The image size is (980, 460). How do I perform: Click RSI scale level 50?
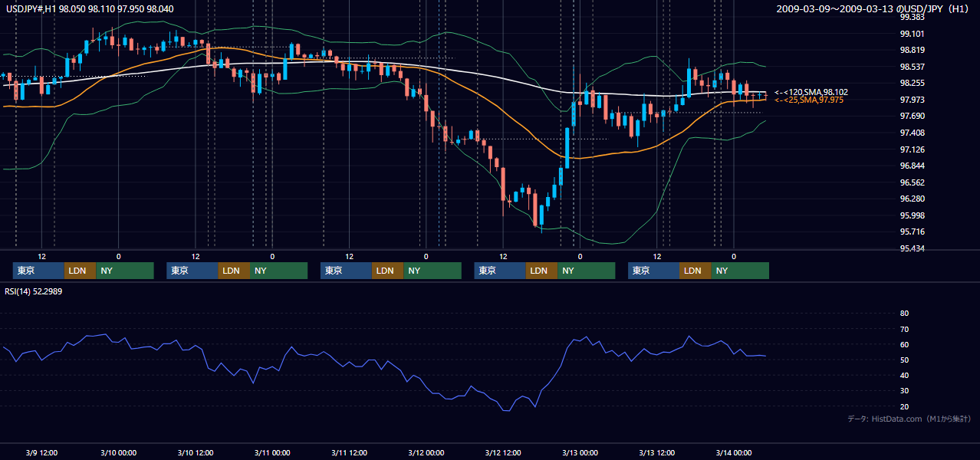(x=904, y=360)
